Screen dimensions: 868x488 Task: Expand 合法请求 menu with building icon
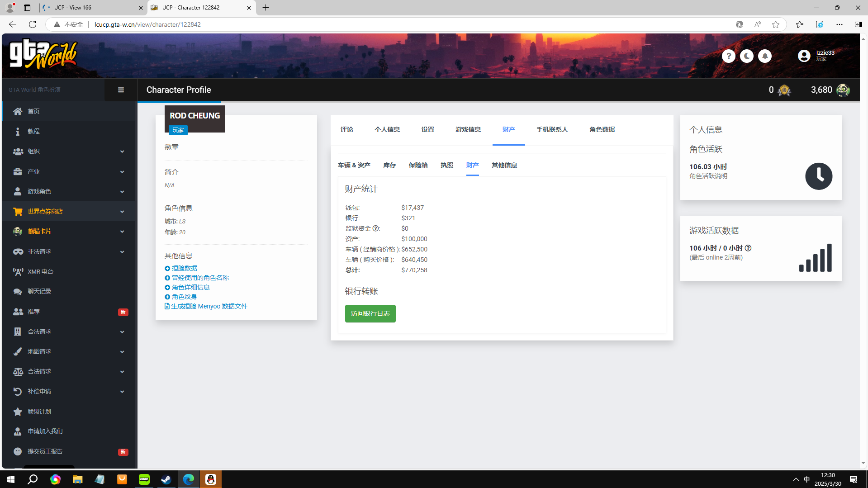(x=69, y=332)
